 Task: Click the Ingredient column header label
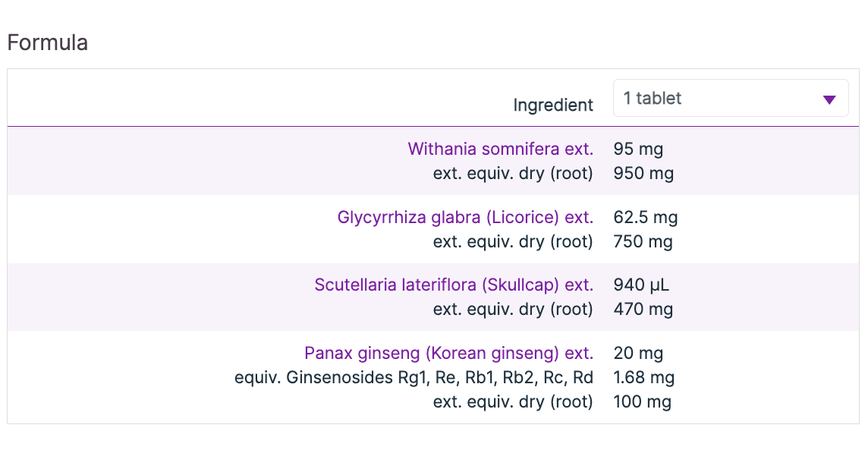click(x=553, y=105)
